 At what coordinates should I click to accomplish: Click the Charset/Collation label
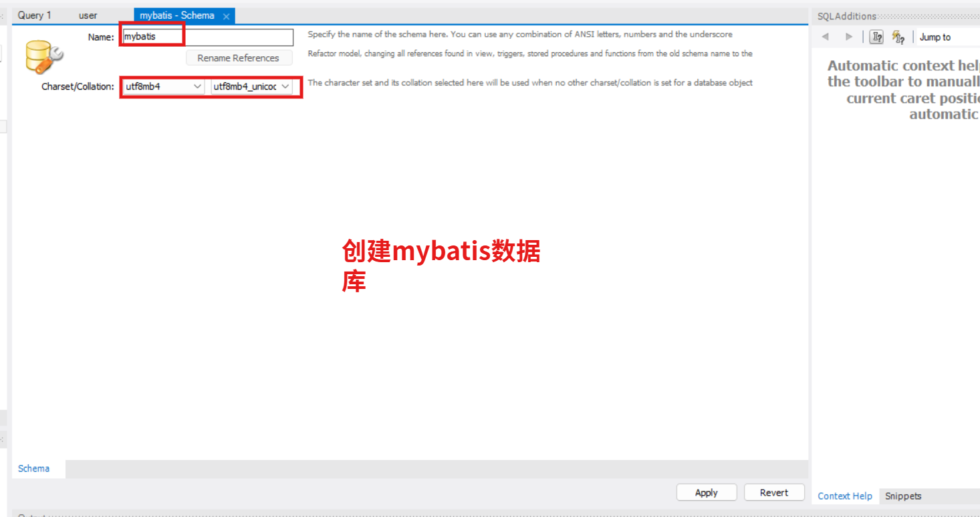(x=78, y=87)
